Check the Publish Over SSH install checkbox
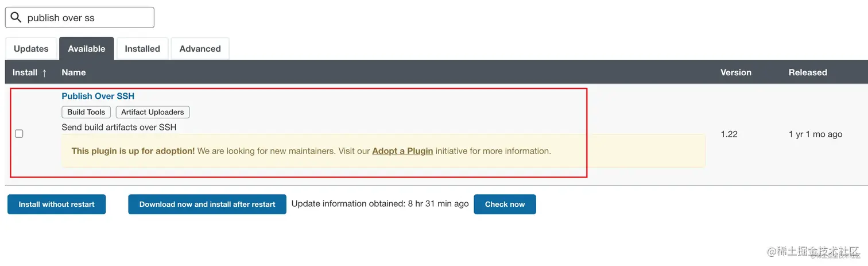Viewport: 868px width, 266px height. (x=19, y=134)
